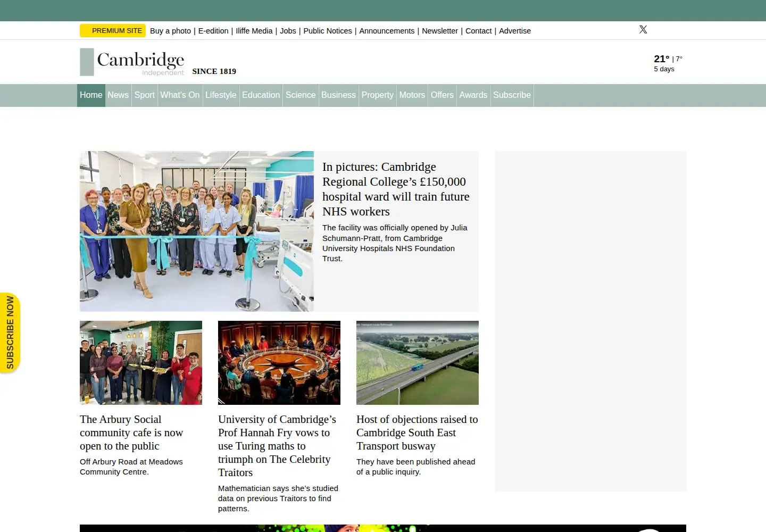Open the E-edition link

213,31
